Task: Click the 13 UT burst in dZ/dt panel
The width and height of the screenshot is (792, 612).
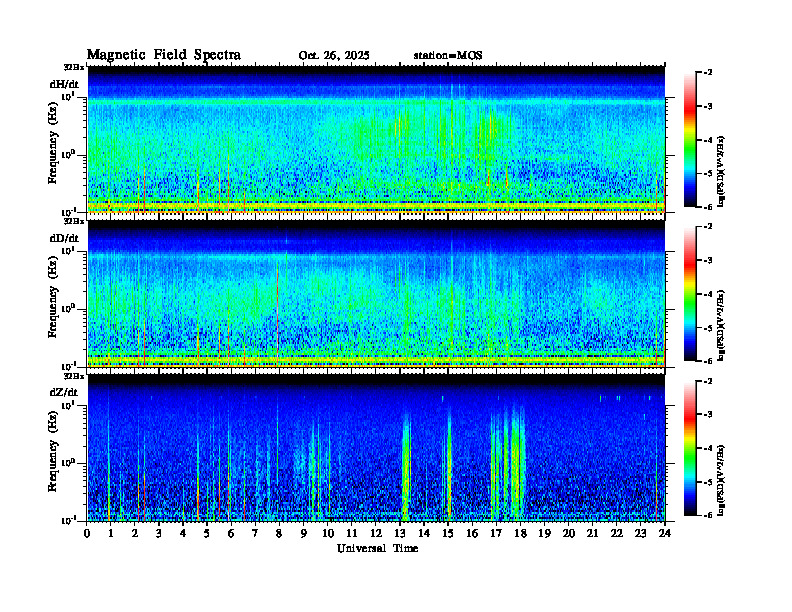Action: [406, 467]
